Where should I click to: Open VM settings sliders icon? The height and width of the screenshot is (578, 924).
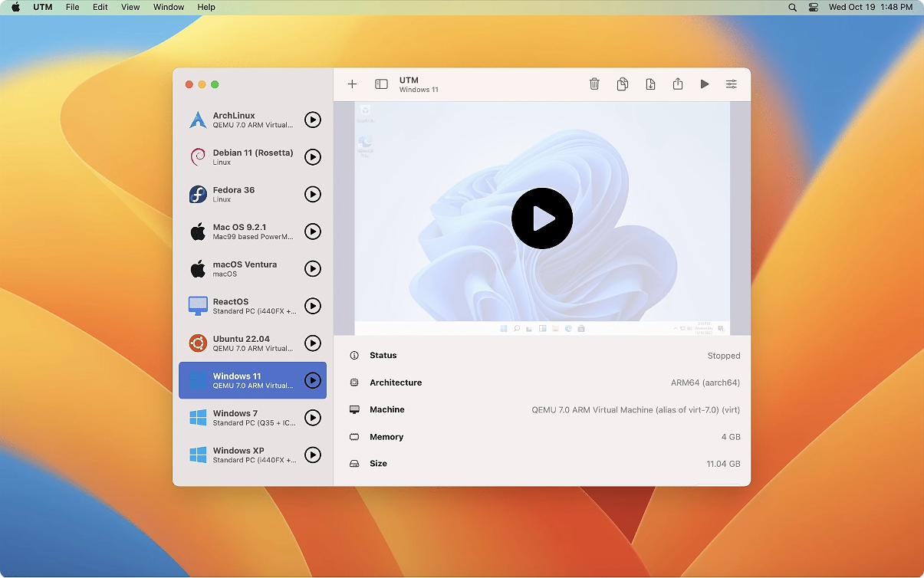pyautogui.click(x=732, y=84)
